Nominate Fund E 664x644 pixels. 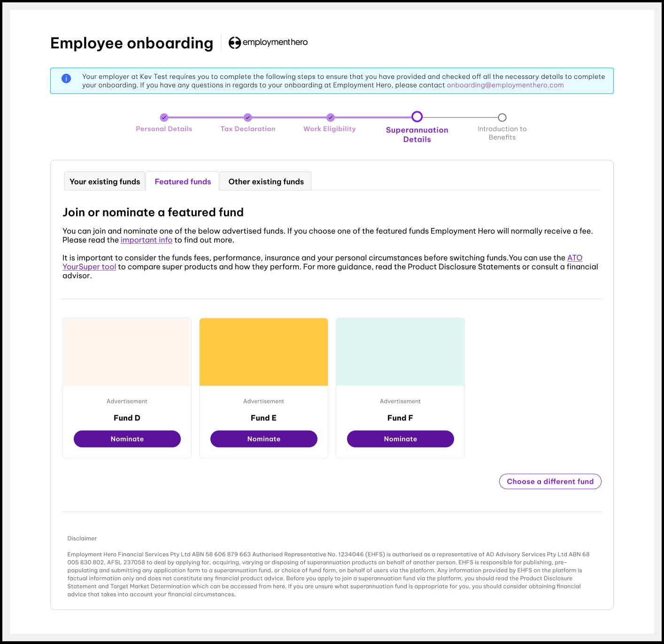pyautogui.click(x=263, y=439)
